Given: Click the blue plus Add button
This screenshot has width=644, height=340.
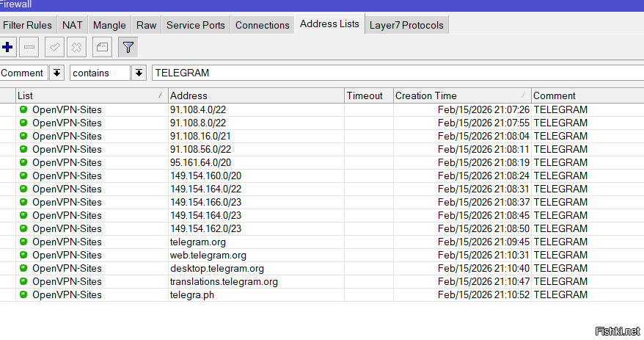Looking at the screenshot, I should pos(9,48).
